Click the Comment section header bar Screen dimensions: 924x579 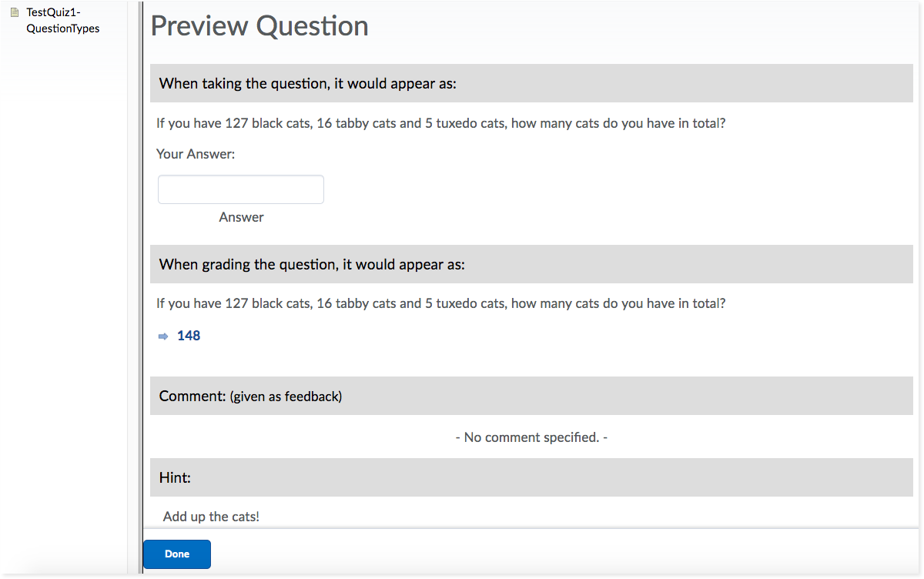pyautogui.click(x=531, y=396)
